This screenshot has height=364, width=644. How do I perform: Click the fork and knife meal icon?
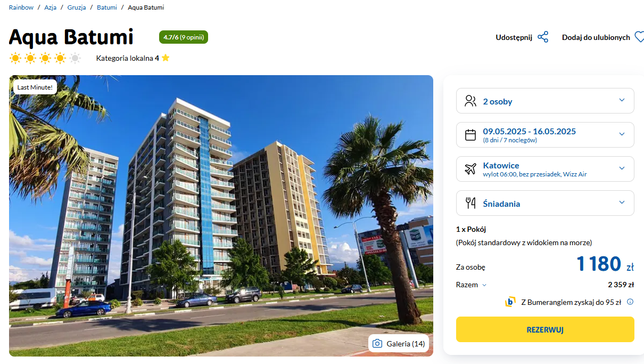[x=470, y=203]
